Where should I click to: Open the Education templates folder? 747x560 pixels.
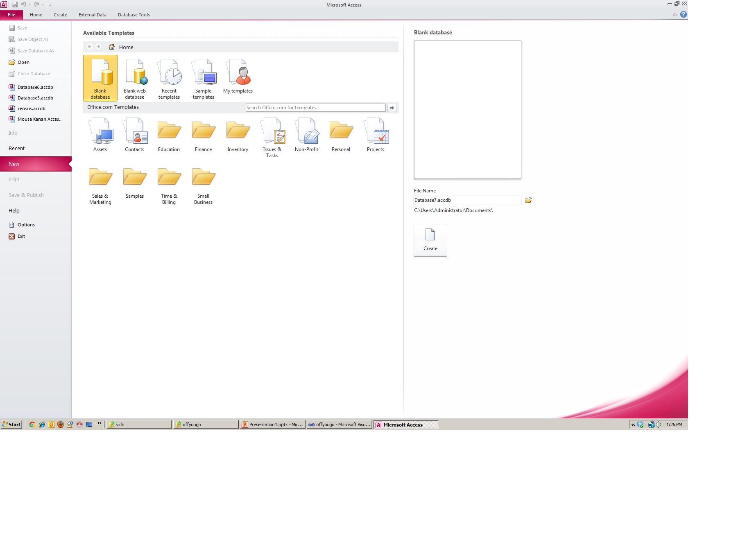point(169,135)
